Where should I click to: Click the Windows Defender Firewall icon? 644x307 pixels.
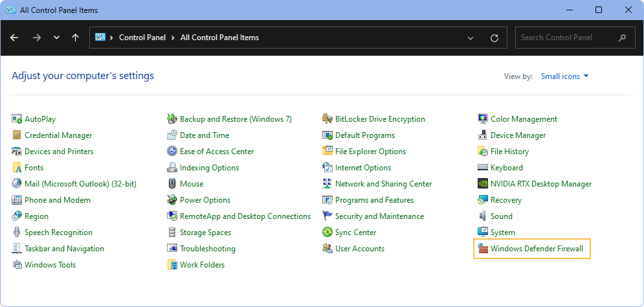483,249
